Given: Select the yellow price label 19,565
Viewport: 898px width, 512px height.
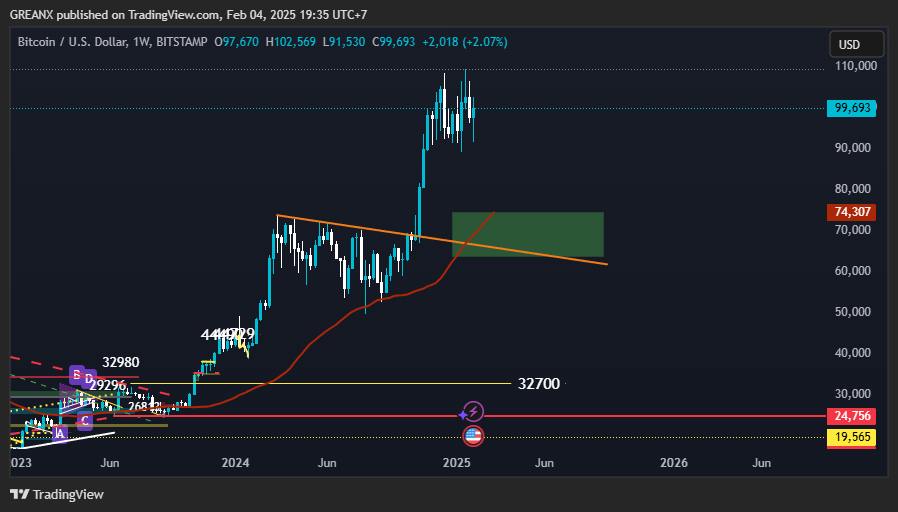Looking at the screenshot, I should (851, 437).
